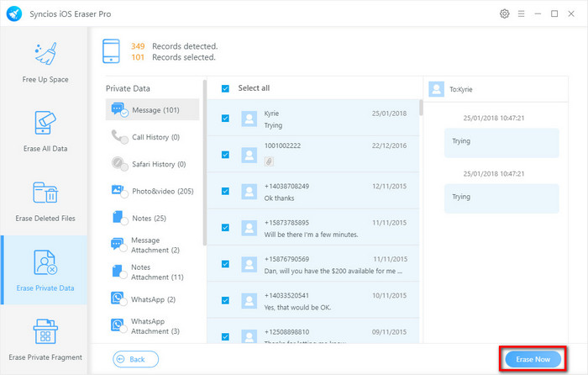Select Message (101) category

(153, 109)
